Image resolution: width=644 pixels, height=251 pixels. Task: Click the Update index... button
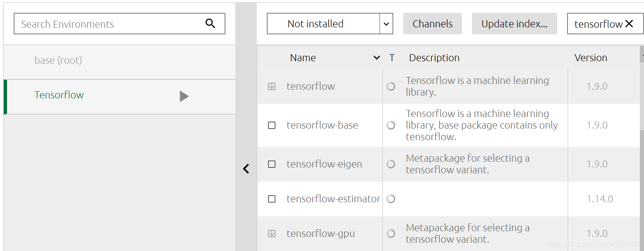point(514,24)
